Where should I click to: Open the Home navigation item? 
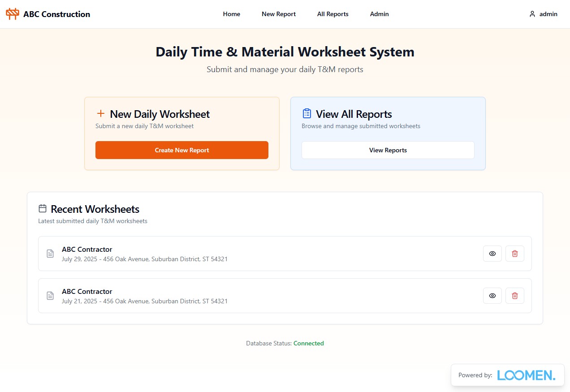pos(231,14)
